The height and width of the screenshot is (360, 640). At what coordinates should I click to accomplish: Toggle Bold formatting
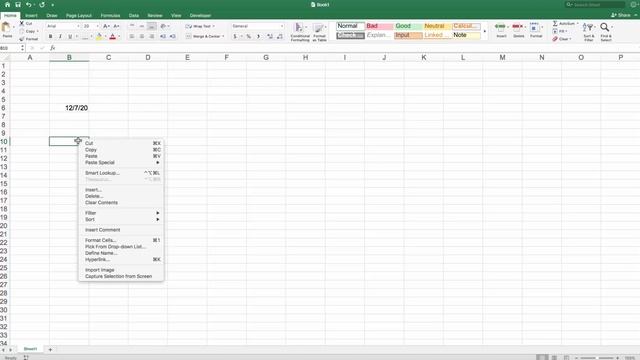50,37
